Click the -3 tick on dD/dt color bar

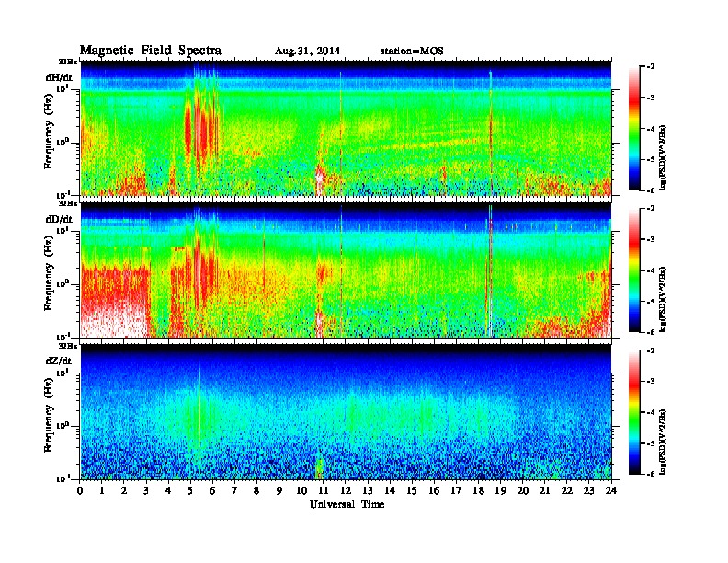click(651, 239)
